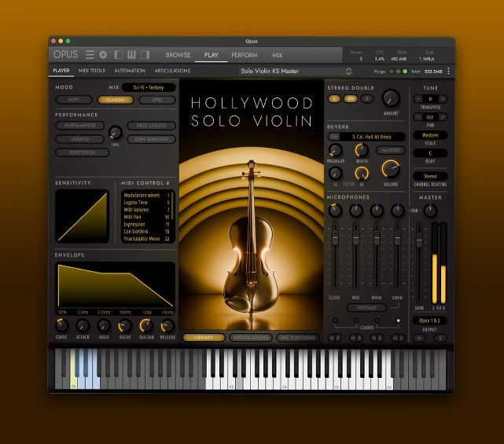Screen dimensions: 504x444
Task: Toggle the Repetition performance option
Action: click(x=83, y=152)
